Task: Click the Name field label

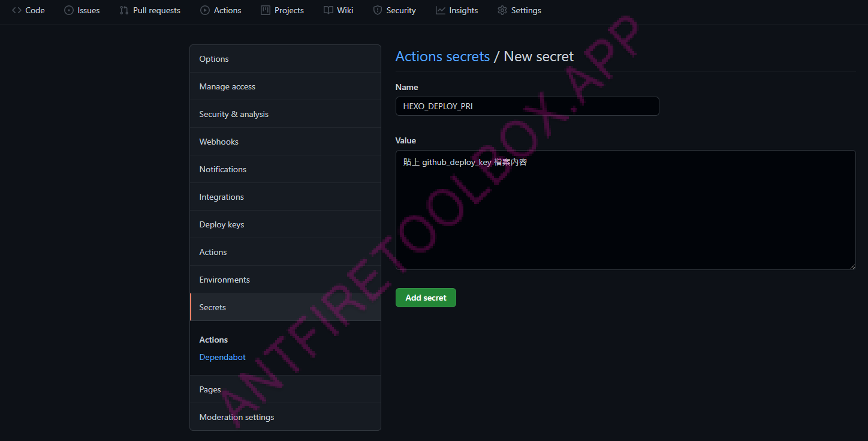Action: [407, 87]
